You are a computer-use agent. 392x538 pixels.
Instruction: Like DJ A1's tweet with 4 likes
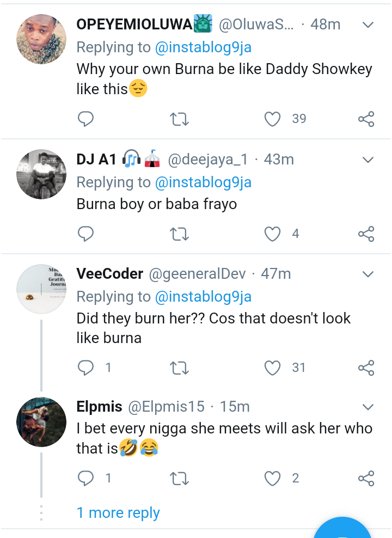point(272,234)
